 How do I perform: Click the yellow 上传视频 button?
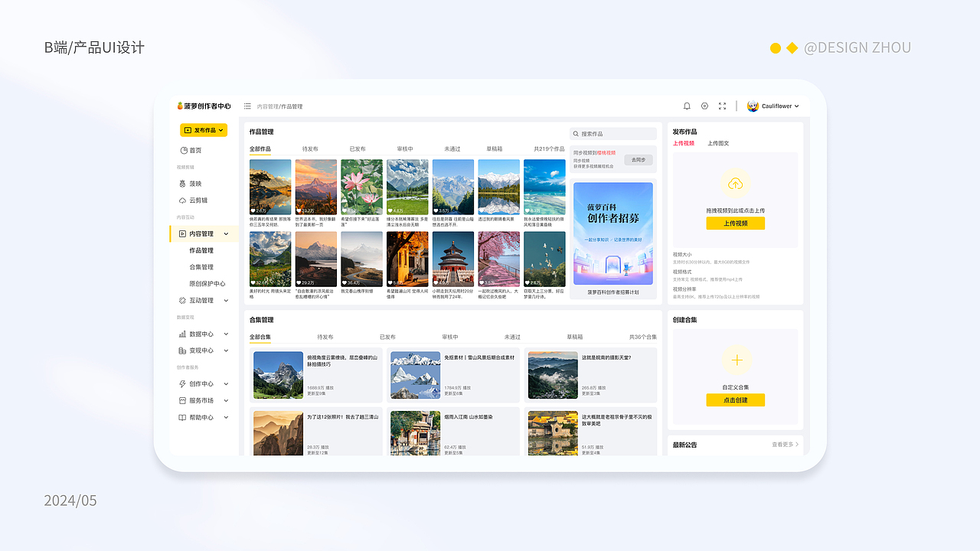point(735,223)
